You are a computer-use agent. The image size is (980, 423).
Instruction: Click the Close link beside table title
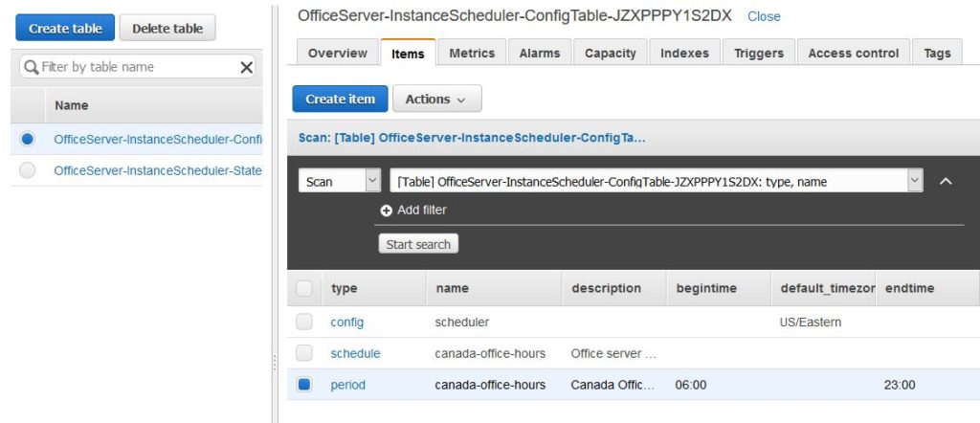764,16
